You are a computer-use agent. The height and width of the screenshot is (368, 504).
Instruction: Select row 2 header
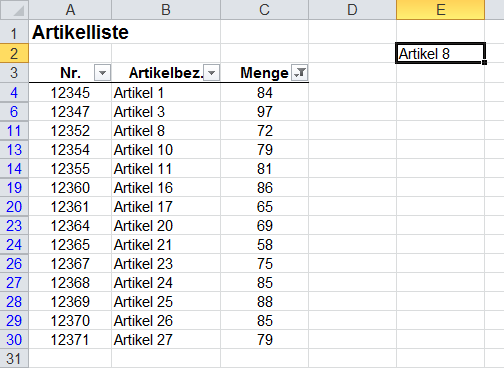coord(14,53)
